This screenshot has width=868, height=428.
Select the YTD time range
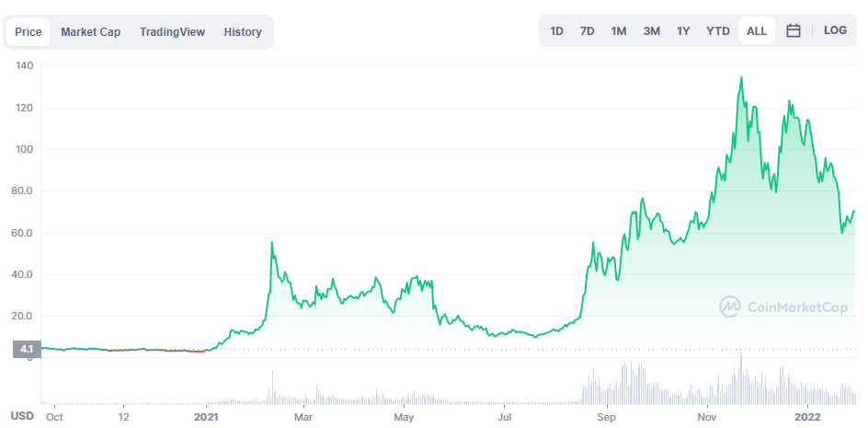[x=718, y=31]
